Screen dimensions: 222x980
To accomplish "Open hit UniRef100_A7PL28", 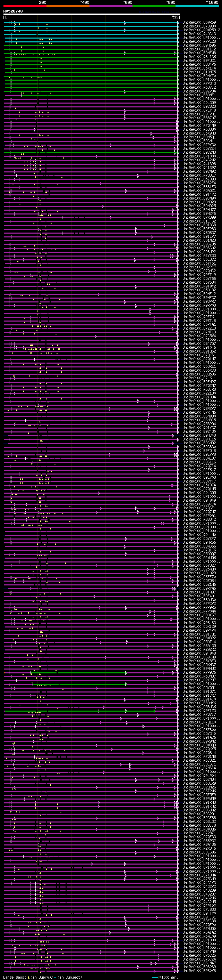I will coord(199,41).
